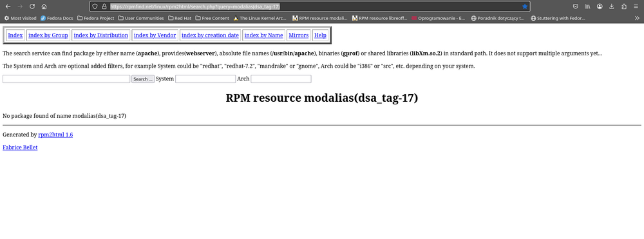The height and width of the screenshot is (239, 644).
Task: Open the Firefox hamburger menu
Action: pyautogui.click(x=636, y=6)
